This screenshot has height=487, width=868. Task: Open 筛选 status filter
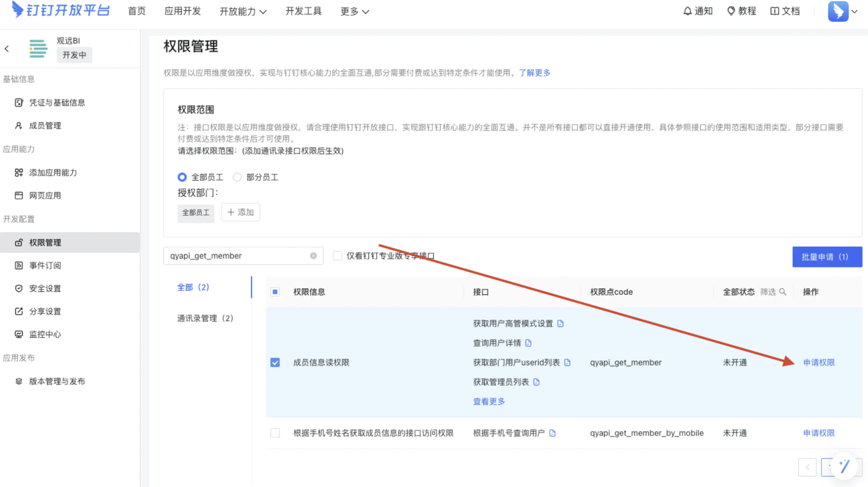click(x=768, y=292)
